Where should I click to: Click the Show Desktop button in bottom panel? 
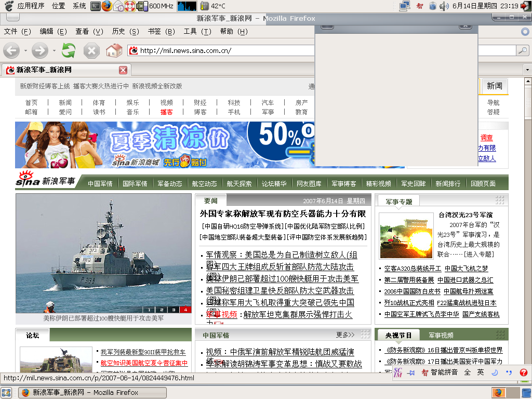[6, 393]
